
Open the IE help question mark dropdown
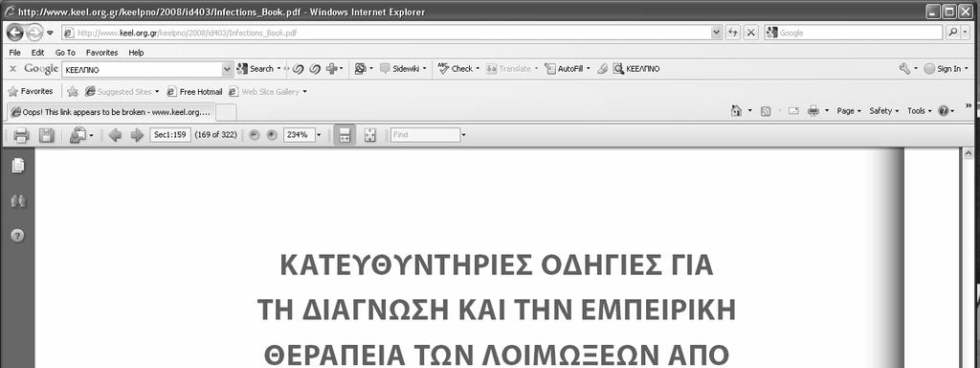tap(947, 111)
